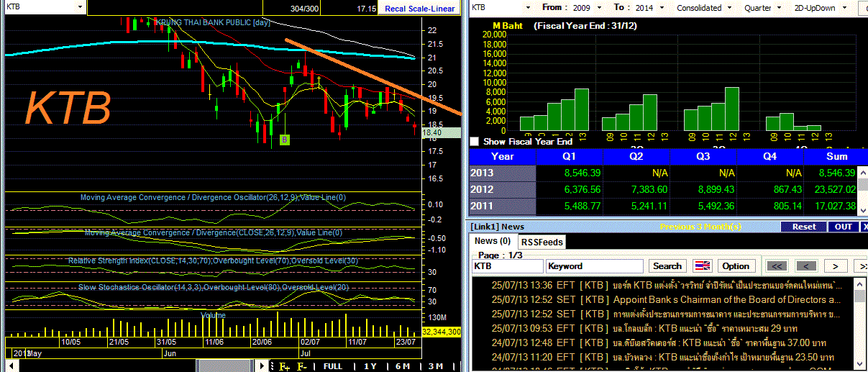Image resolution: width=868 pixels, height=372 pixels.
Task: Click the F- chart zoom-out icon
Action: (302, 366)
